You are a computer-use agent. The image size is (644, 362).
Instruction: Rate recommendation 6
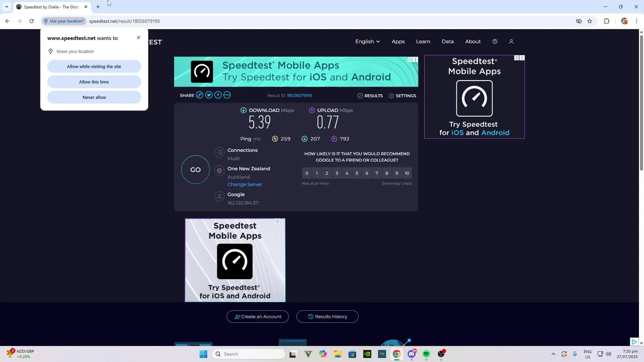pyautogui.click(x=367, y=173)
